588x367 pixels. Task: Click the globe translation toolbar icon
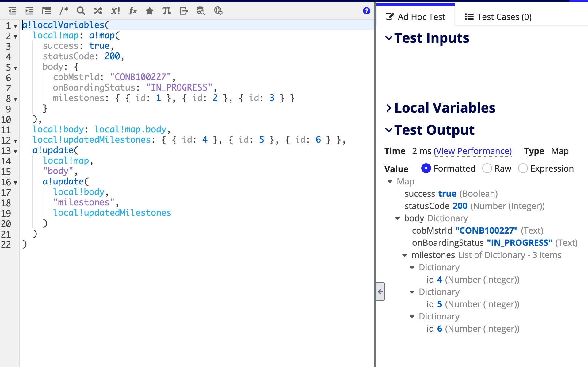tap(218, 11)
